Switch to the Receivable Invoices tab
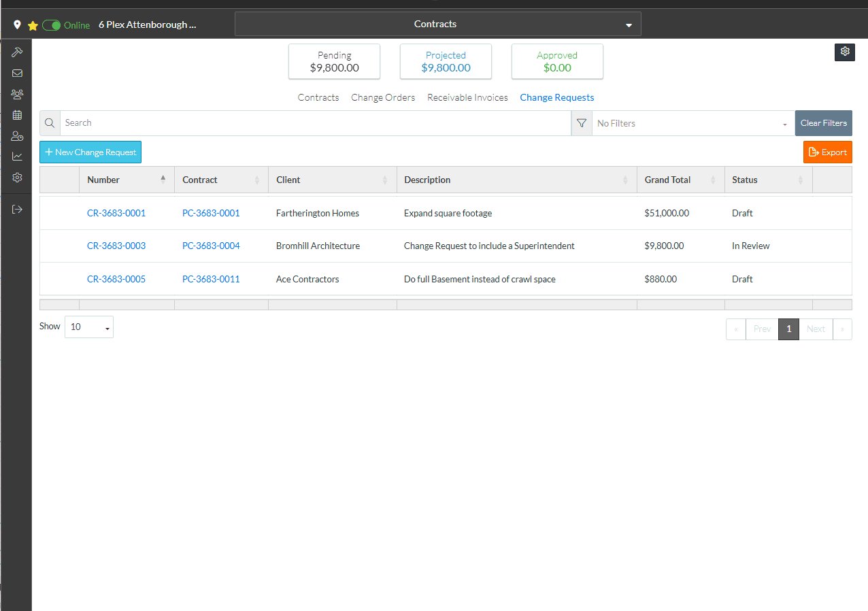The height and width of the screenshot is (611, 868). (x=467, y=97)
